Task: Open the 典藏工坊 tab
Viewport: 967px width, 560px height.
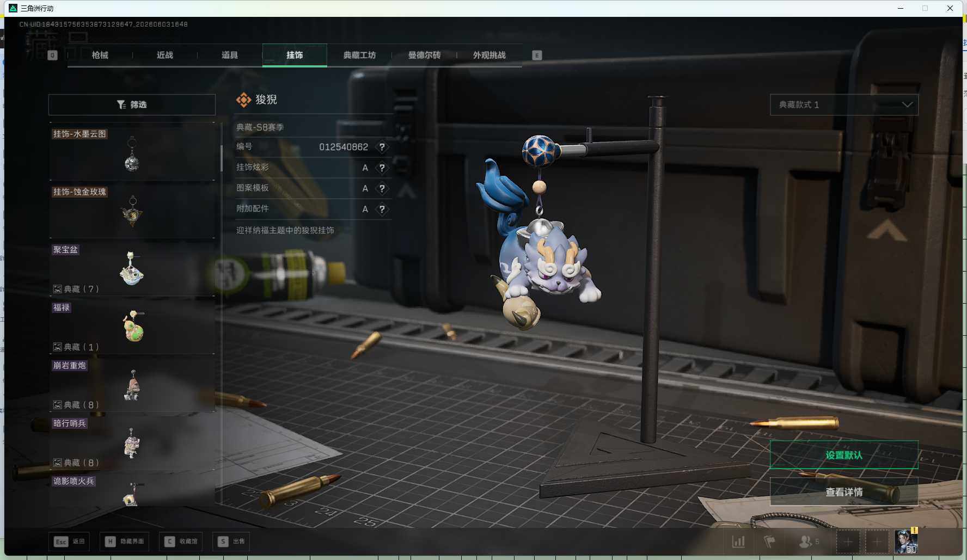Action: [x=359, y=55]
